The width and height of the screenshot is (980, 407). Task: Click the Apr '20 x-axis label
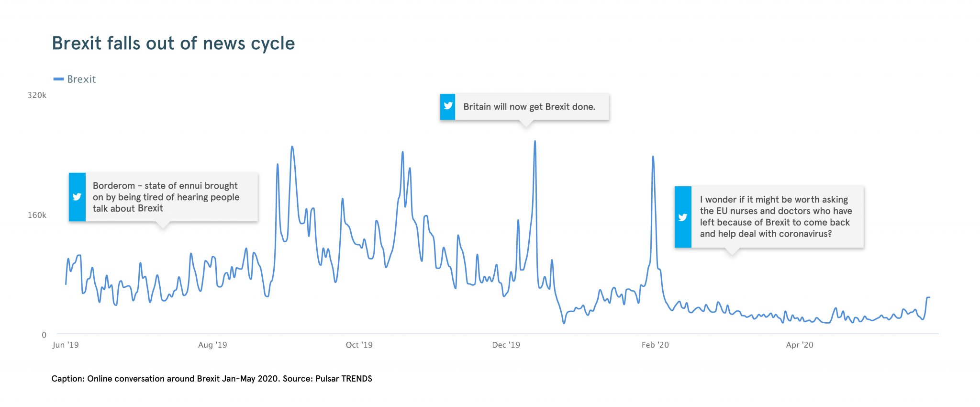[x=800, y=345]
